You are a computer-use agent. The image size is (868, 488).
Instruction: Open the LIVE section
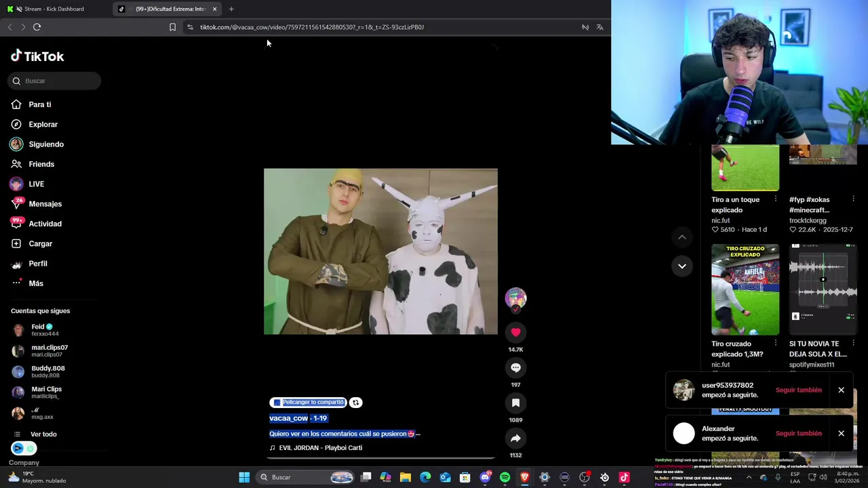27,184
